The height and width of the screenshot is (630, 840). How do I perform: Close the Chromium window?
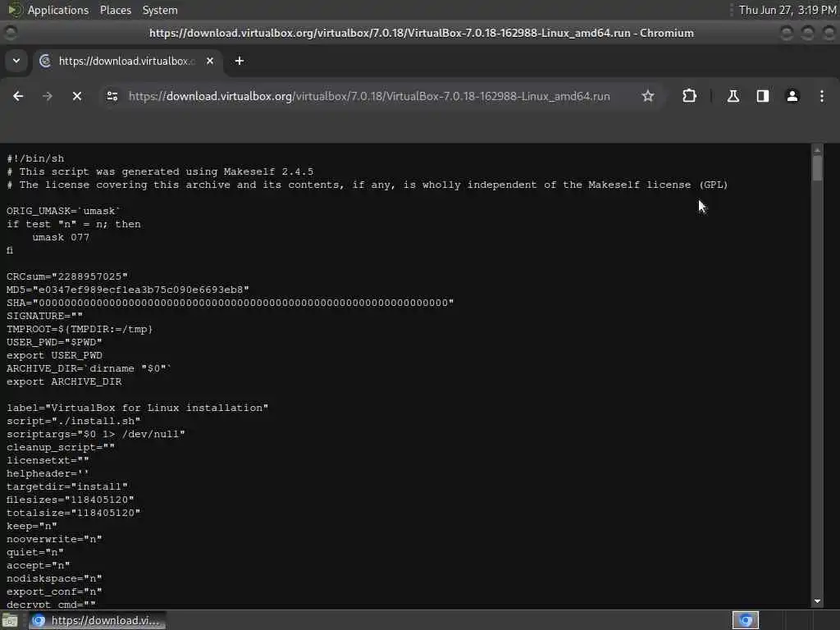(829, 33)
